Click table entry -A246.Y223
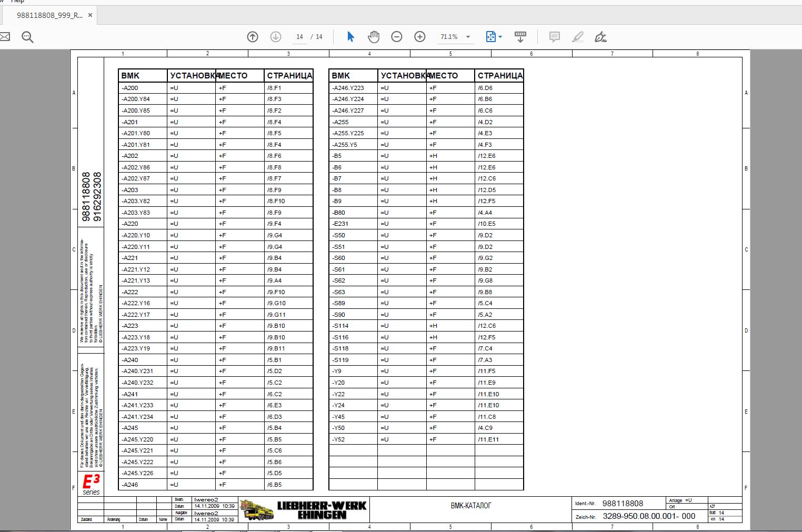This screenshot has height=532, width=802. (348, 88)
